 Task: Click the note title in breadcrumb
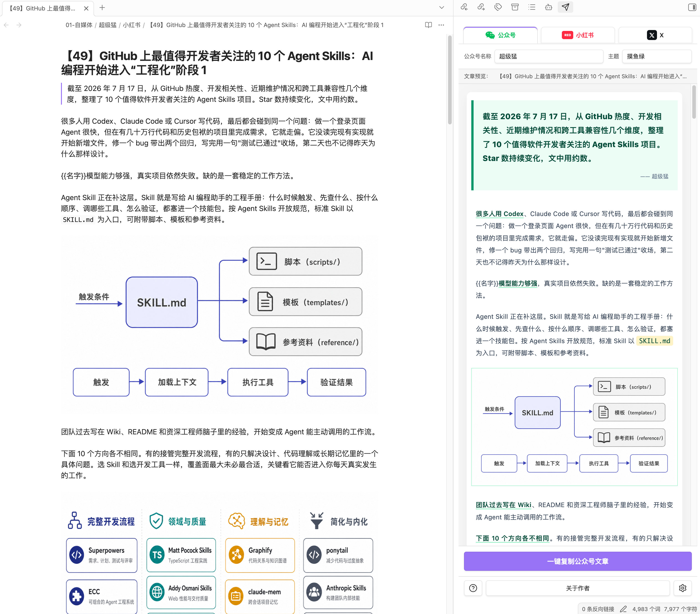[265, 25]
